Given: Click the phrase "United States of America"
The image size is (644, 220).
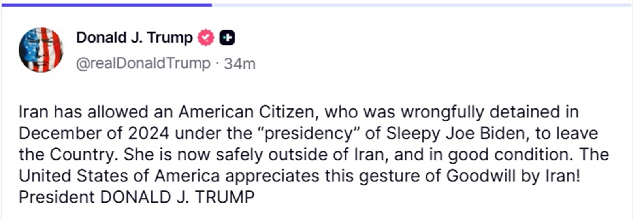Looking at the screenshot, I should [x=119, y=176].
